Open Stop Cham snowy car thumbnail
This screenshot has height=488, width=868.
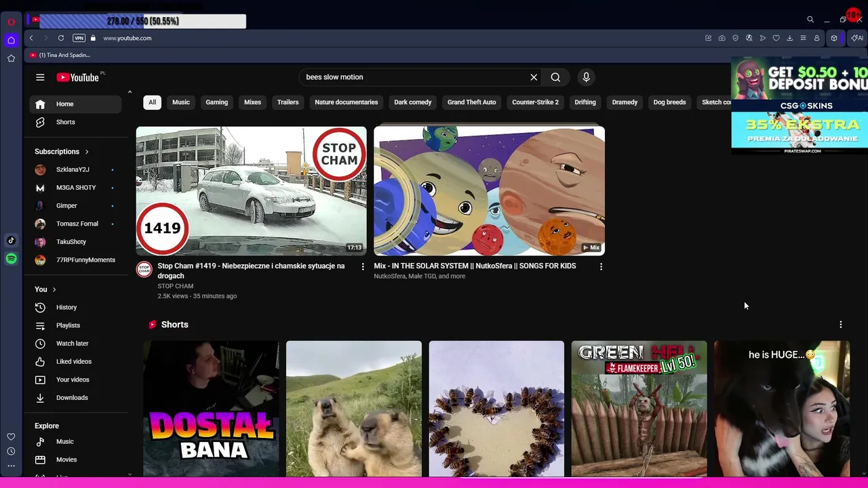tap(251, 191)
